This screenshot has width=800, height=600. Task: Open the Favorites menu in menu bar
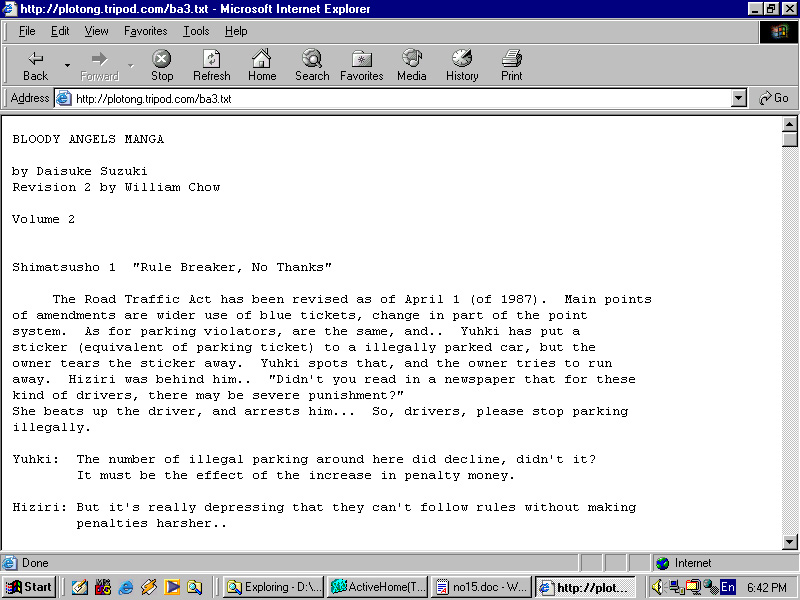click(145, 31)
